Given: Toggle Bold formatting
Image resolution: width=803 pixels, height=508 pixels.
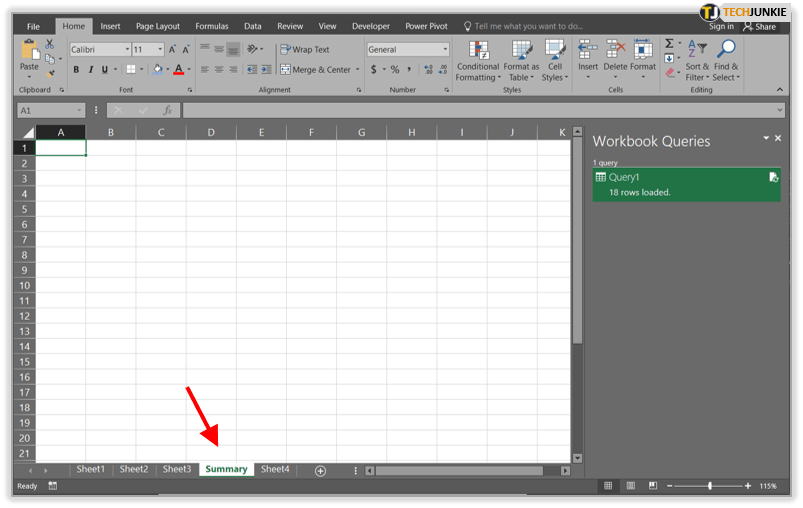Looking at the screenshot, I should (x=76, y=70).
